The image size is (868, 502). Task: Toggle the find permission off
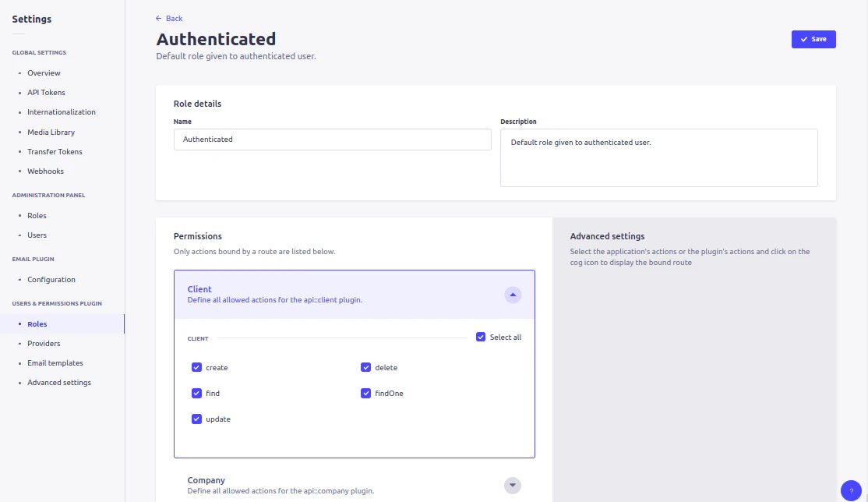[x=196, y=393]
